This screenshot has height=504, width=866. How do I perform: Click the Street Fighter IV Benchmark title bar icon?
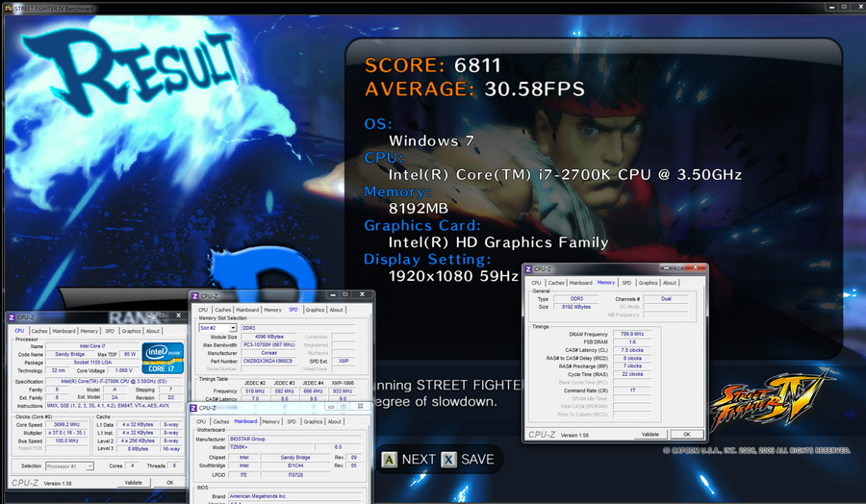point(8,9)
